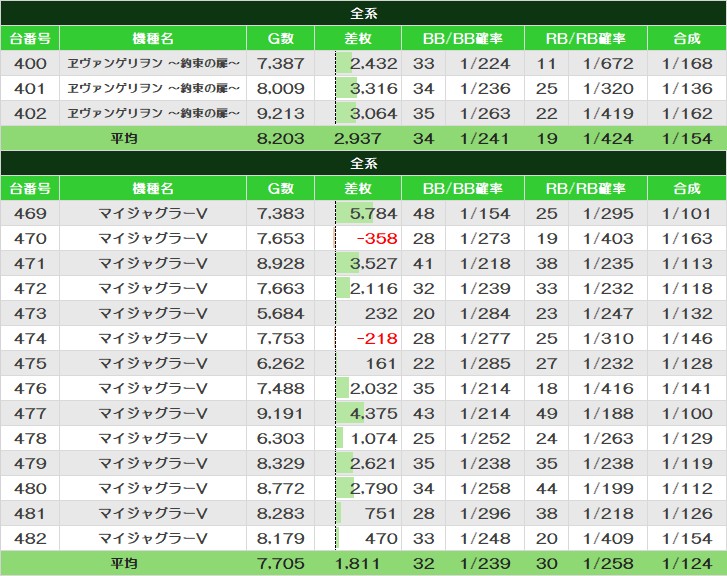Click the 7,705 average game count

point(281,564)
